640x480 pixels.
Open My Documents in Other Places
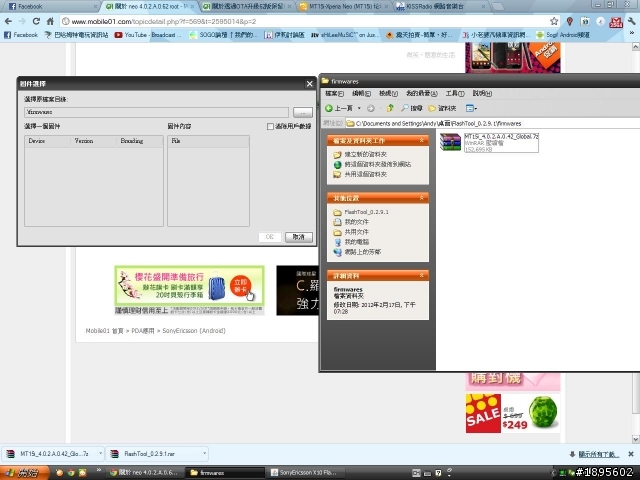point(351,222)
